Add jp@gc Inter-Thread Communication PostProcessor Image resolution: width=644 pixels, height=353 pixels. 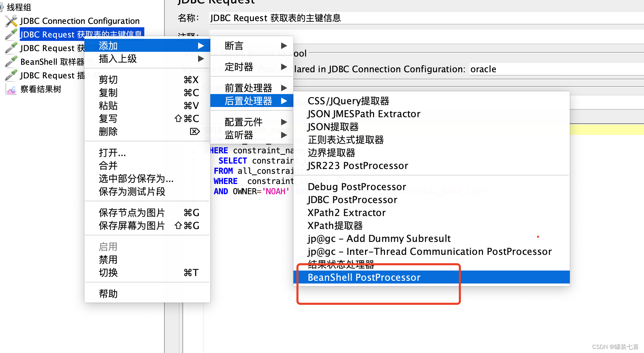[x=432, y=251]
